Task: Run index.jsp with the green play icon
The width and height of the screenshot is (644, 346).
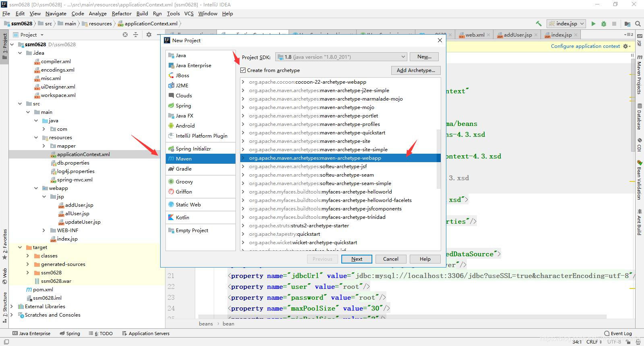Action: tap(593, 24)
